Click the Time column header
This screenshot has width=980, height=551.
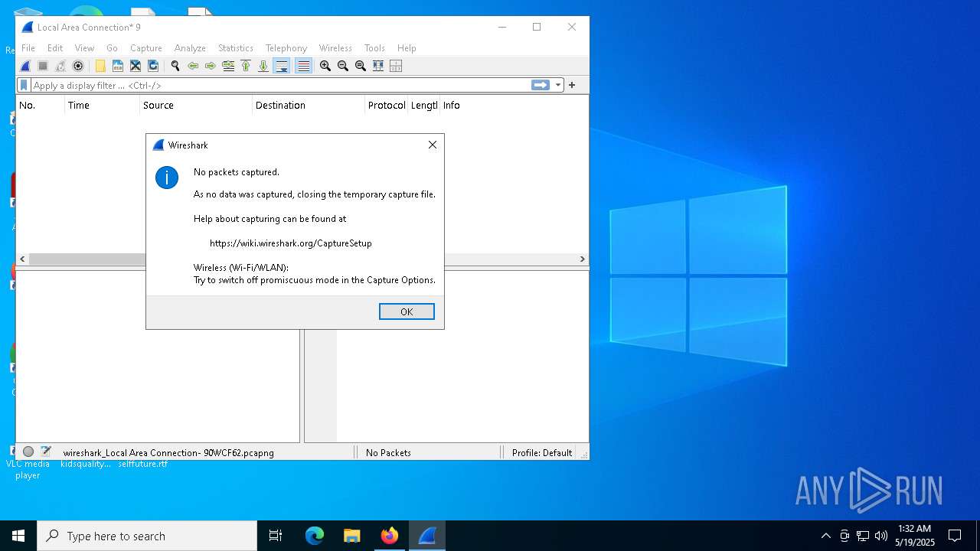point(103,106)
